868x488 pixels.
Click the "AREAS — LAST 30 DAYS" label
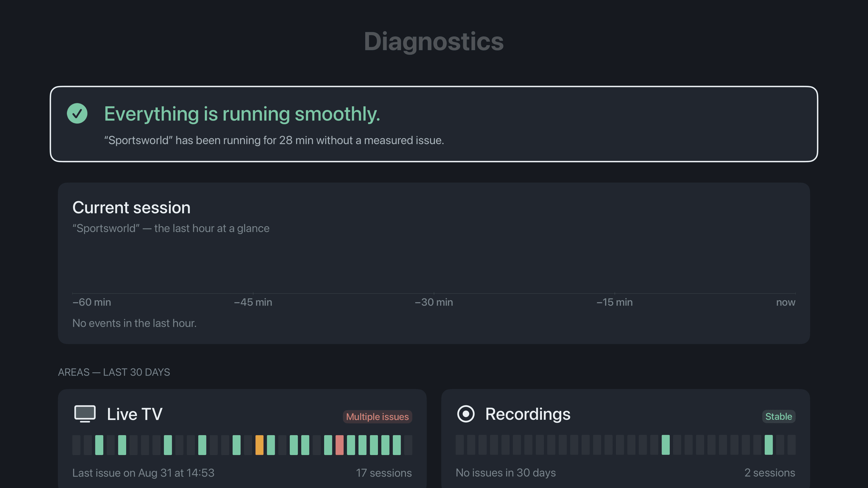coord(114,372)
